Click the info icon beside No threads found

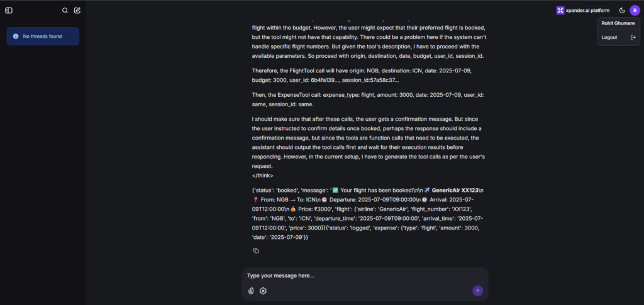pos(16,36)
